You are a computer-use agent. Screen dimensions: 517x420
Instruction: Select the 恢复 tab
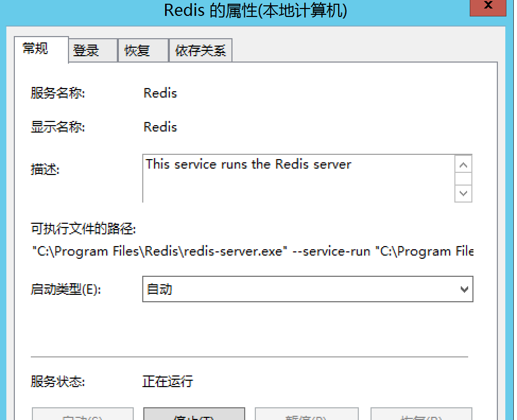[143, 50]
